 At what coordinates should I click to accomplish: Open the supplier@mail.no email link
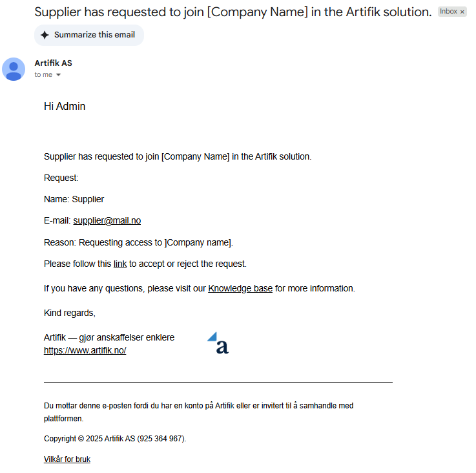click(x=107, y=220)
